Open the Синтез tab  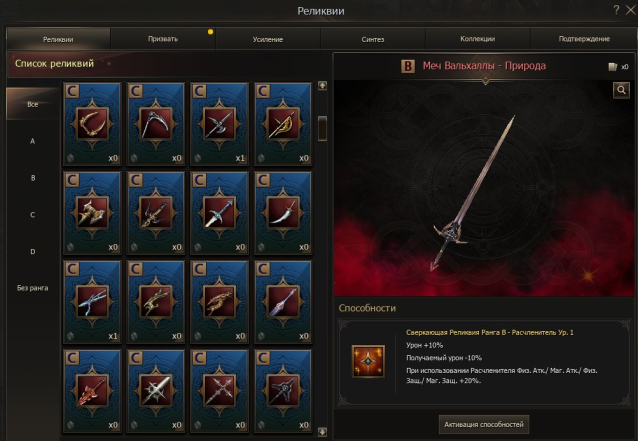pos(373,39)
